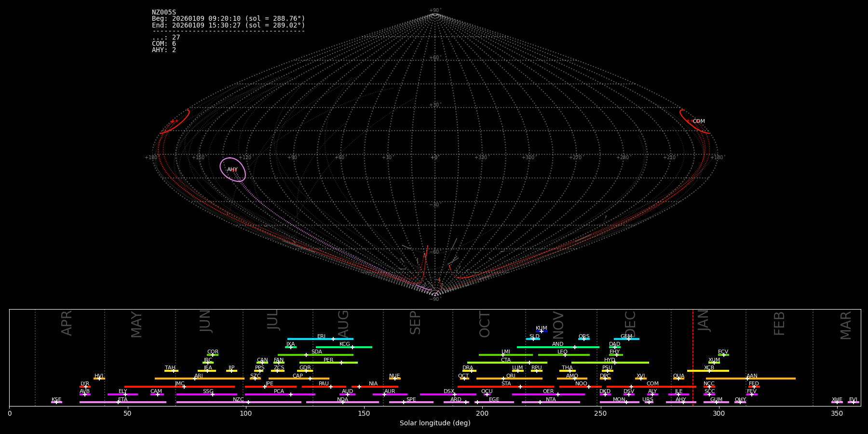868x434 pixels.
Task: Click the peak marker on the GEM bar
Action: click(x=628, y=339)
